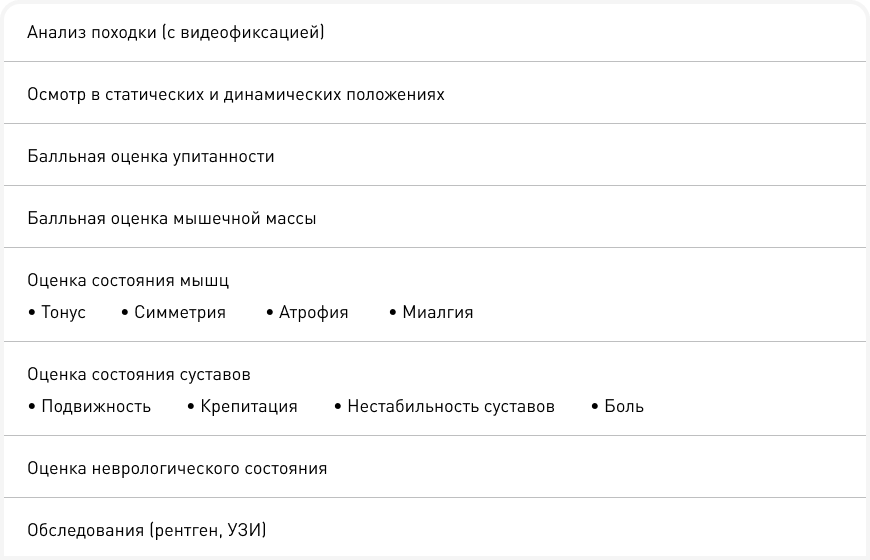Open the 'Балльная оценка мышечной массы' row
870x560 pixels.
pos(172,219)
